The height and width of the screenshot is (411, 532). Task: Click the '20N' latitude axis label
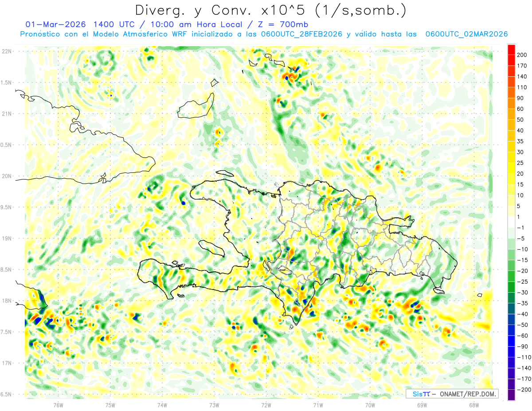click(x=7, y=176)
